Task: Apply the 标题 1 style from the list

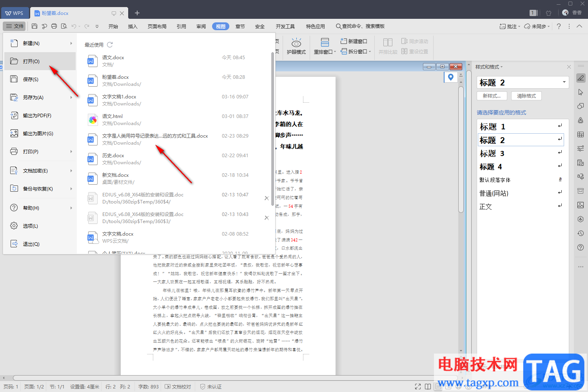Action: tap(521, 127)
